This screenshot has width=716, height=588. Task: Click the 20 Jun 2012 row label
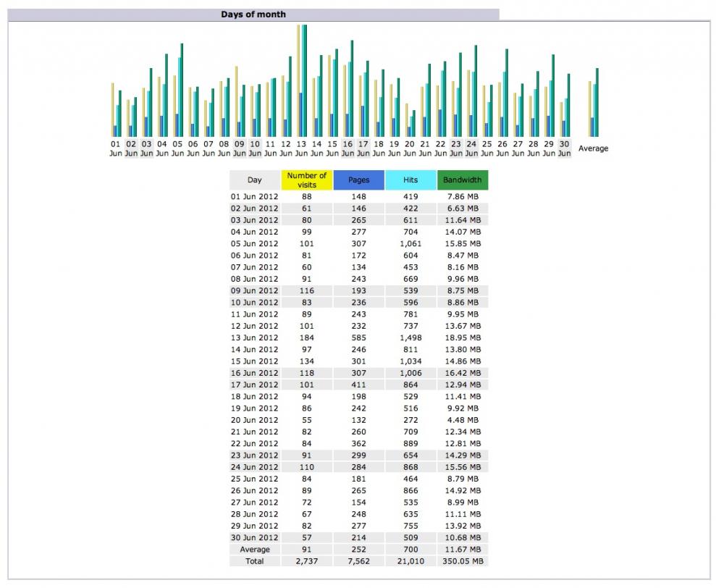(254, 420)
